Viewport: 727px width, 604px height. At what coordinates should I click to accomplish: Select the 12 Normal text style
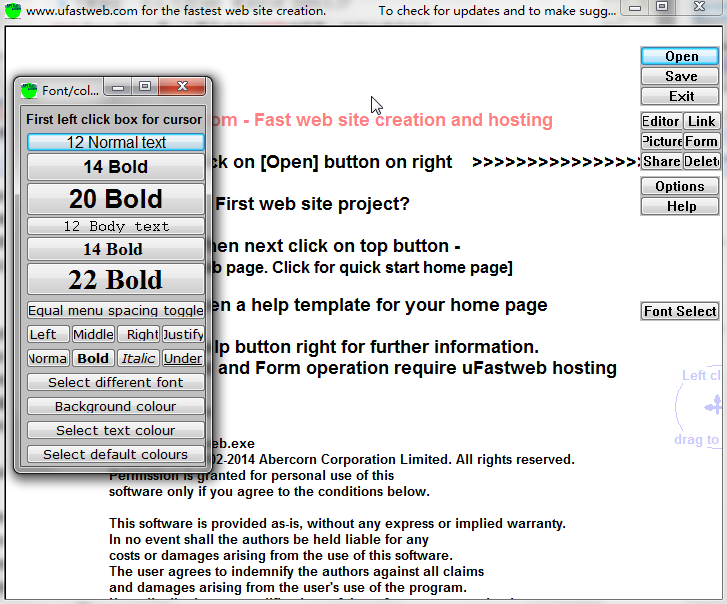pos(115,142)
